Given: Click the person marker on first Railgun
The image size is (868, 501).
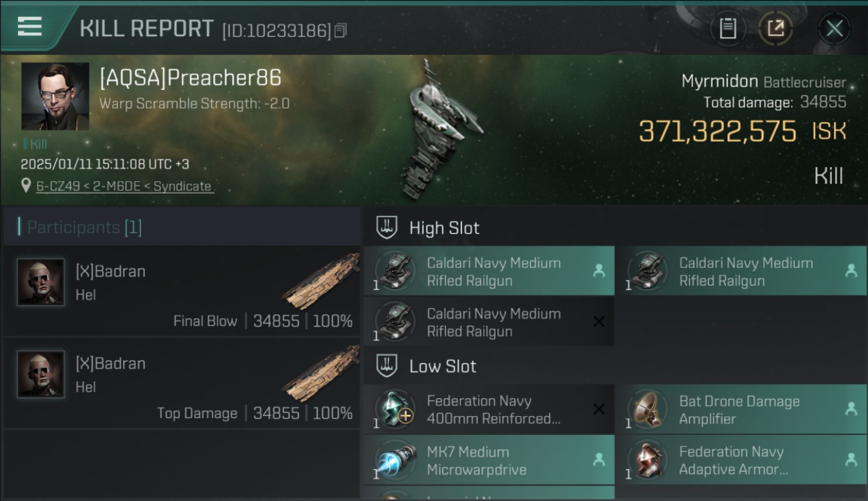Looking at the screenshot, I should (599, 271).
